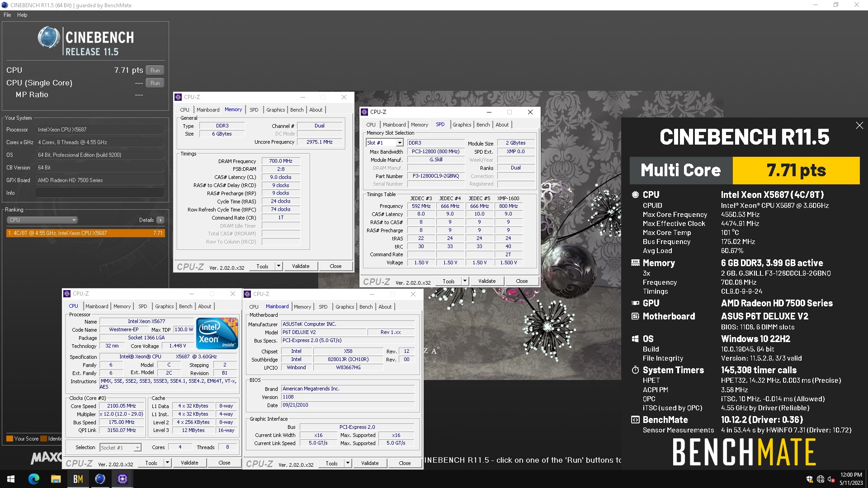Click Validate in Memory CPU-Z window
This screenshot has height=488, width=868.
pyautogui.click(x=301, y=266)
